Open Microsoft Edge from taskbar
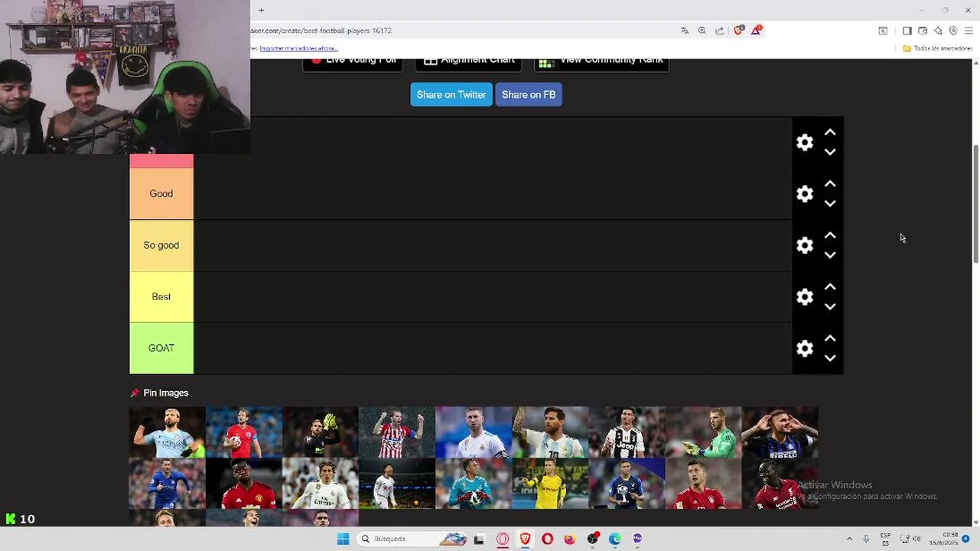The height and width of the screenshot is (551, 980). coord(614,539)
